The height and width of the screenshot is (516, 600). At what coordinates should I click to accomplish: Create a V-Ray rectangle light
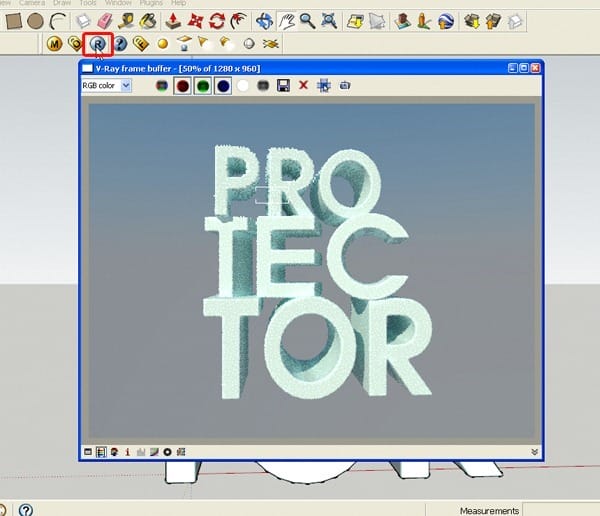[184, 43]
